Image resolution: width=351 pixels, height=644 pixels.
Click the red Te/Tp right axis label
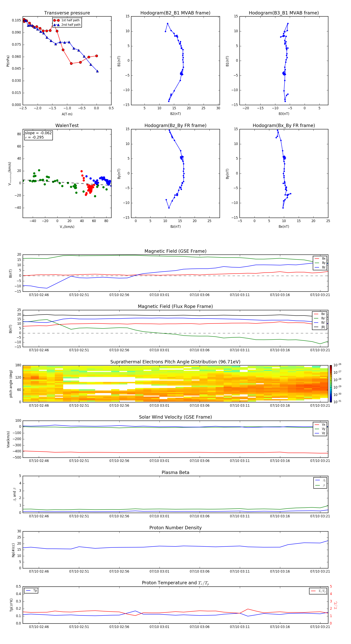pyautogui.click(x=336, y=605)
